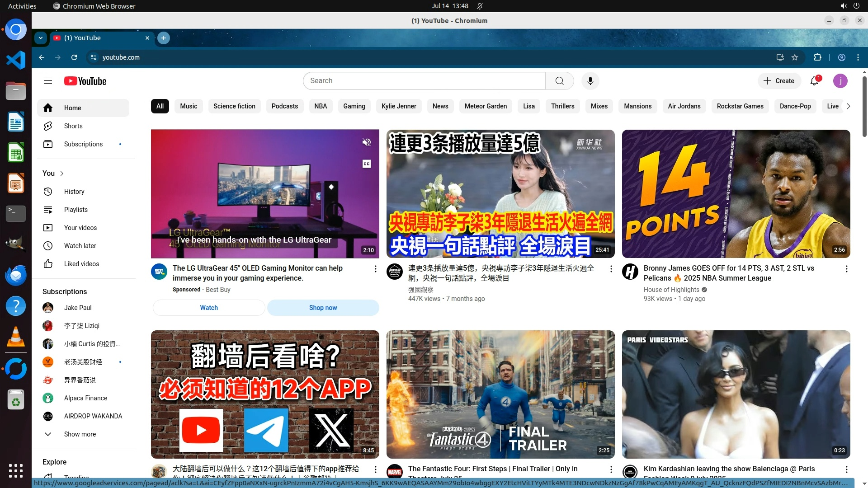Click the Create button
Screen dimensions: 868x488
[779, 81]
